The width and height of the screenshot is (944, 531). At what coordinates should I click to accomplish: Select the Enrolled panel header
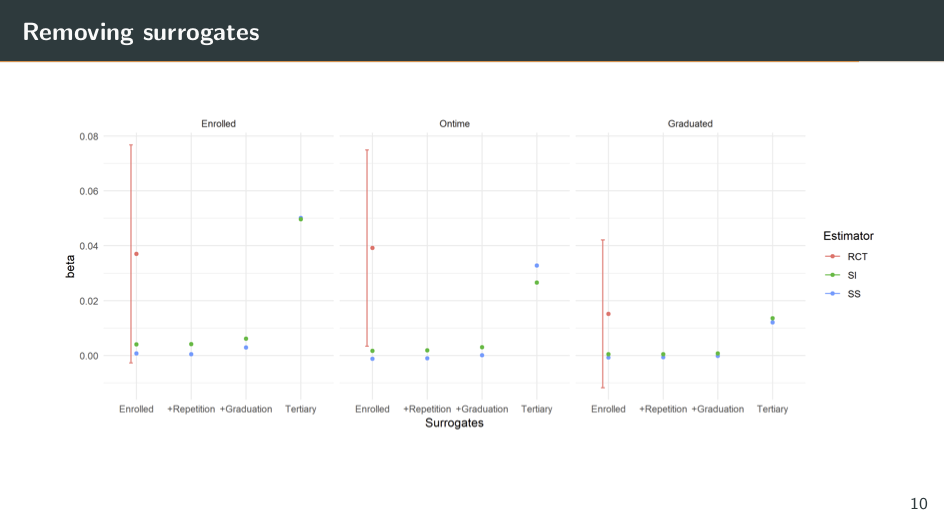218,124
